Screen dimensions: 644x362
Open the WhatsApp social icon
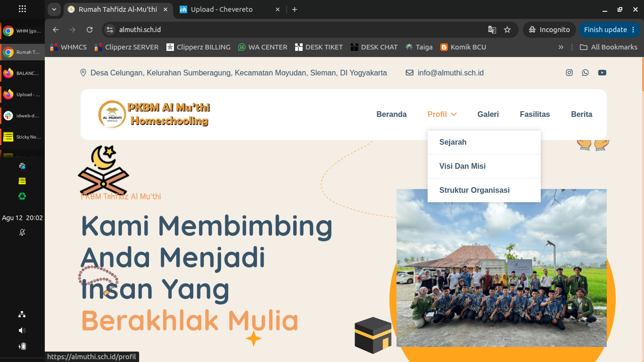[x=586, y=73]
